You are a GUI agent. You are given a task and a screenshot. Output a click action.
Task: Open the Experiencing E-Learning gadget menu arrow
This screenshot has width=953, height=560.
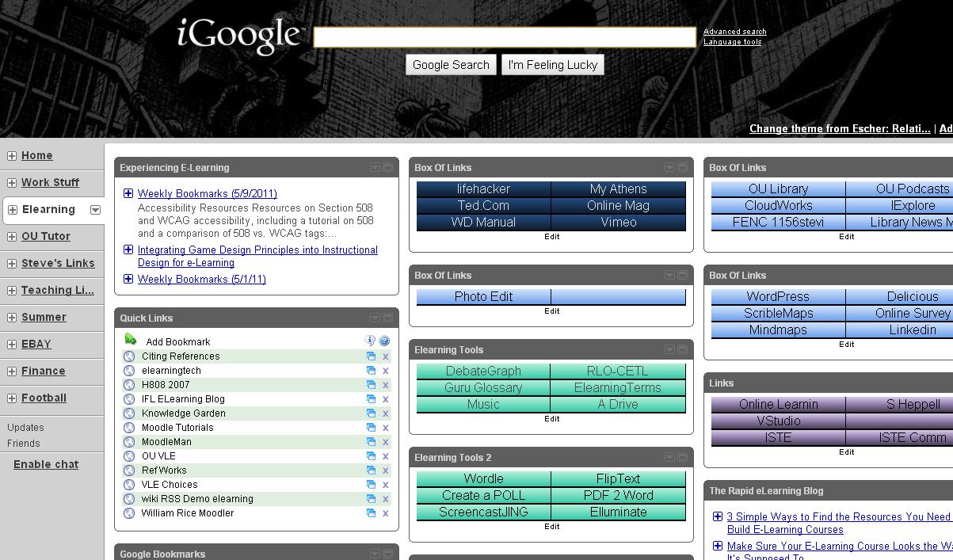(375, 168)
